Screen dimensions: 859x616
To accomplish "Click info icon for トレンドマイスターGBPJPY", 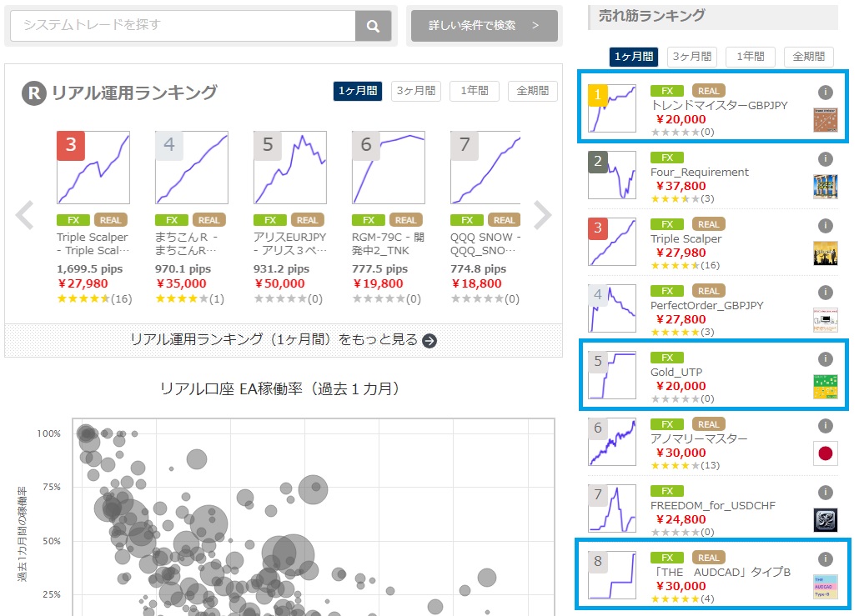I will pyautogui.click(x=825, y=93).
